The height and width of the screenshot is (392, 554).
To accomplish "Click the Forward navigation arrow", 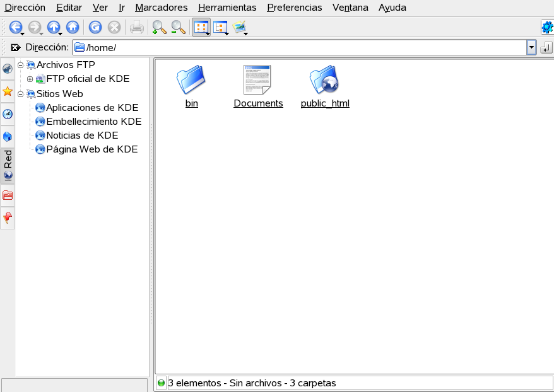I will click(x=34, y=27).
